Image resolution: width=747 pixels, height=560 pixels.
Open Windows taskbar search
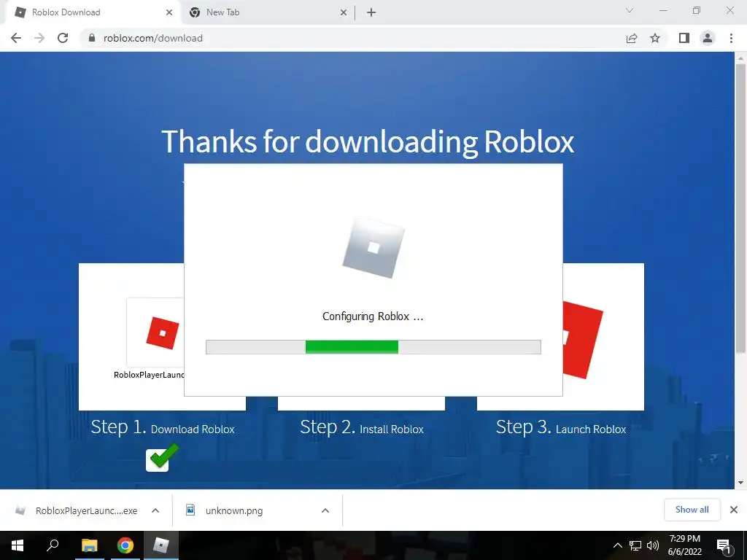pos(53,545)
